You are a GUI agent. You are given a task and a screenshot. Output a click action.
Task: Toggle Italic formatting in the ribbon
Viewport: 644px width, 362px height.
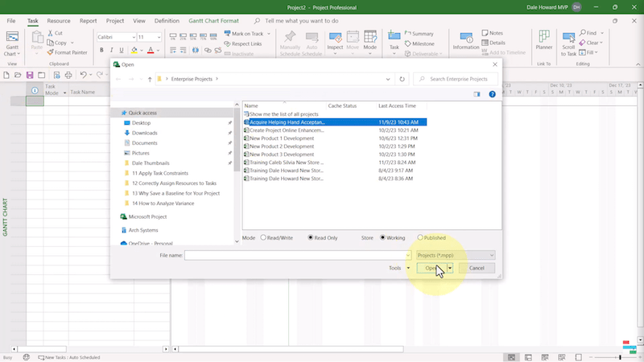(111, 50)
